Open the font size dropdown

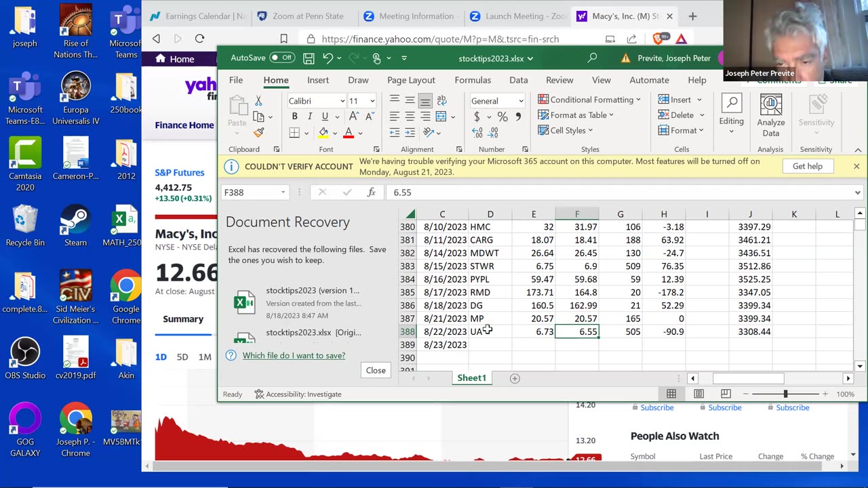click(372, 101)
